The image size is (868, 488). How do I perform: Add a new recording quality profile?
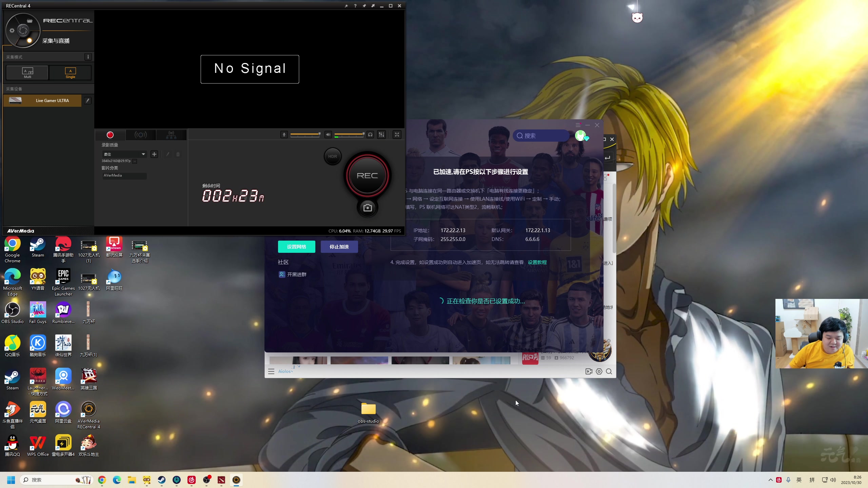(154, 154)
